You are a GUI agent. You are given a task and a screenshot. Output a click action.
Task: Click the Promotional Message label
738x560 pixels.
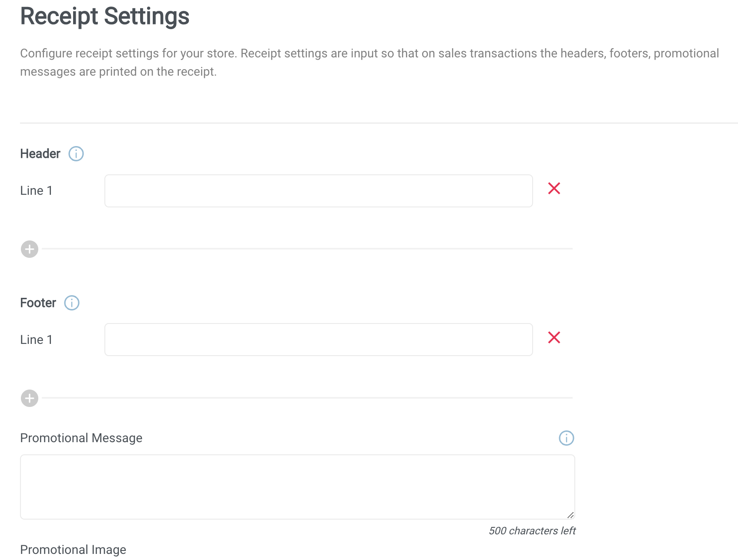click(x=81, y=438)
